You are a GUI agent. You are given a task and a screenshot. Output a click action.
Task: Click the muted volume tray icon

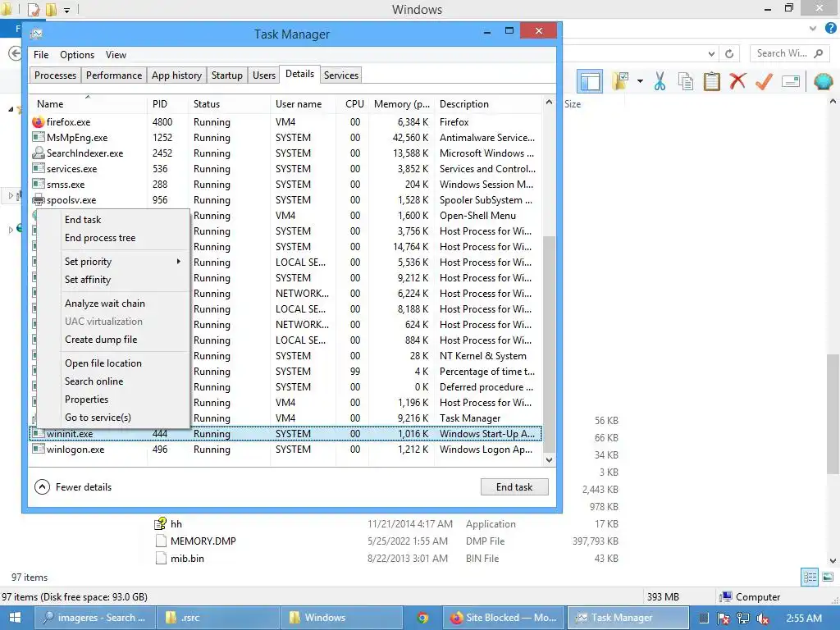pyautogui.click(x=762, y=619)
